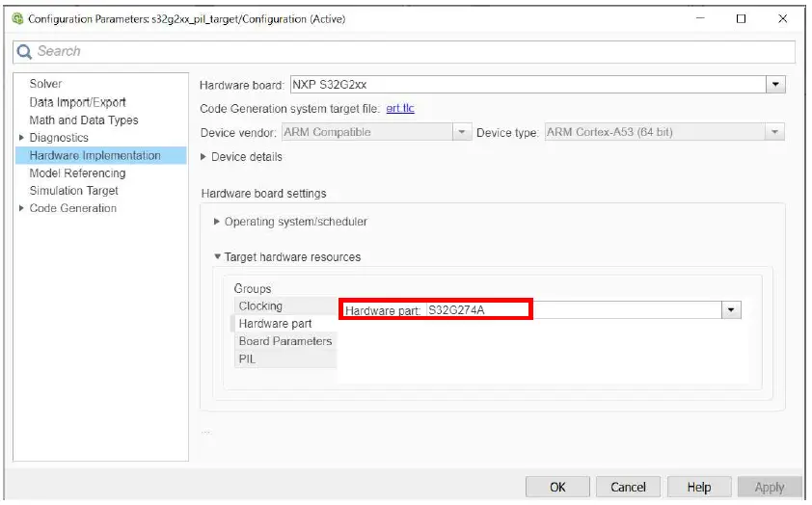Select Diagnostics category
This screenshot has width=812, height=505.
[x=59, y=138]
